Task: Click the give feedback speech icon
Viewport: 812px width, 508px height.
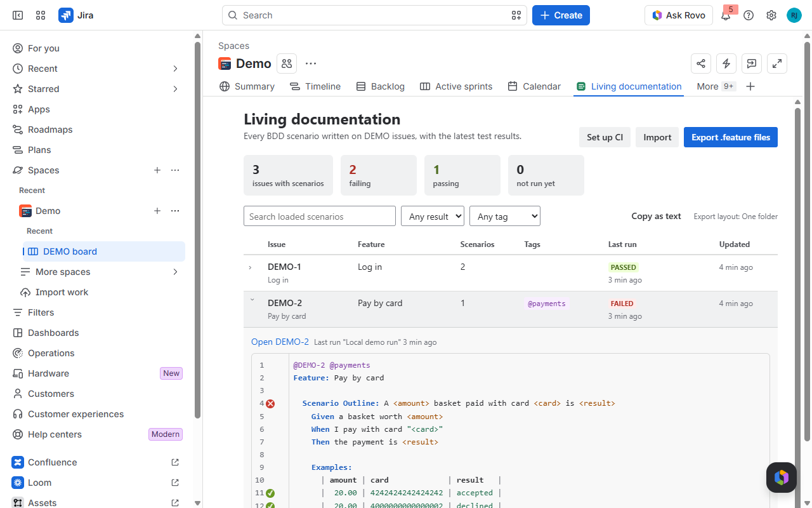Action: (752, 63)
